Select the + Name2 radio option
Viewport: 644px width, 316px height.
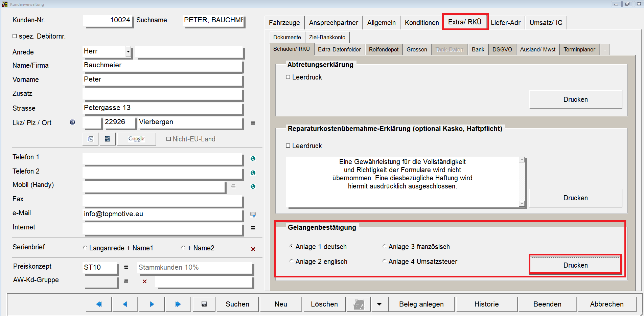pos(183,248)
